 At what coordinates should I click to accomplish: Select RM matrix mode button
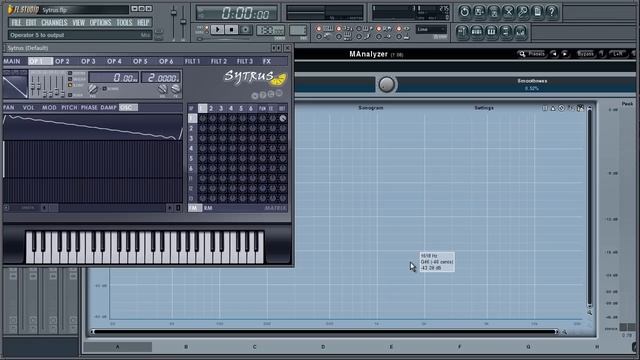(208, 208)
